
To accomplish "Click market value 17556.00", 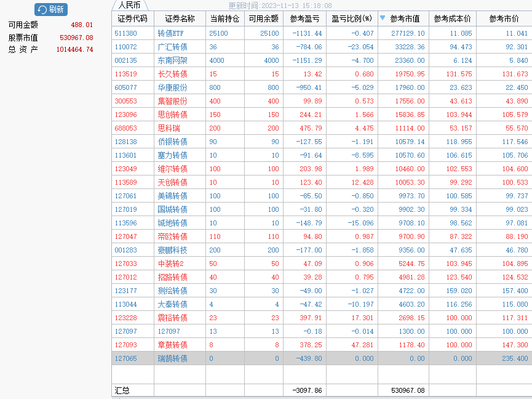I will click(x=410, y=101).
